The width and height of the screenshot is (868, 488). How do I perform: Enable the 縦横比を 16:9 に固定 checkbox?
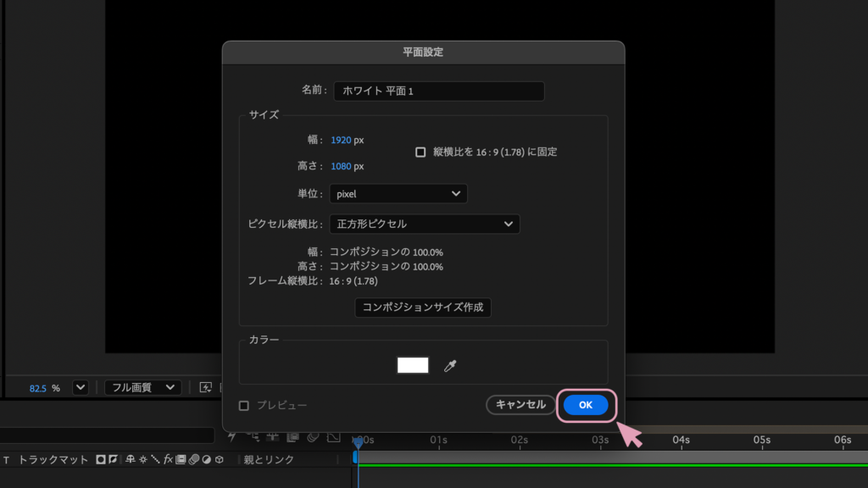point(420,152)
